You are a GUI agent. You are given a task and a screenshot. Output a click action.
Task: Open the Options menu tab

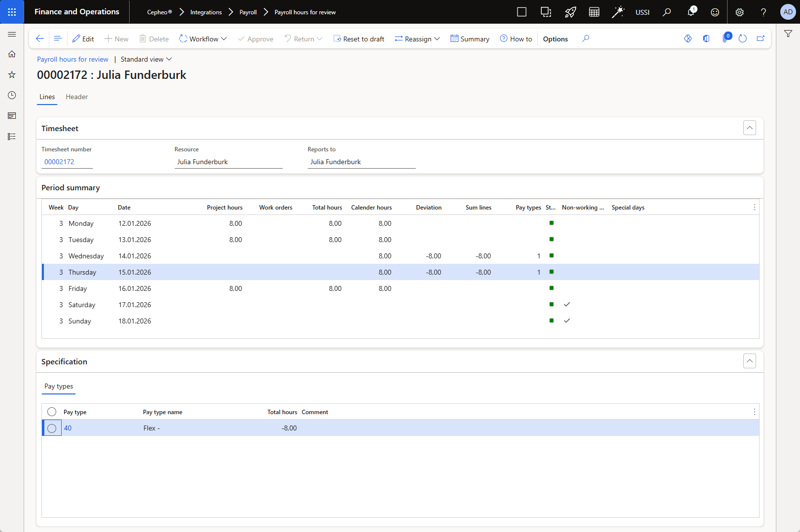pos(555,39)
